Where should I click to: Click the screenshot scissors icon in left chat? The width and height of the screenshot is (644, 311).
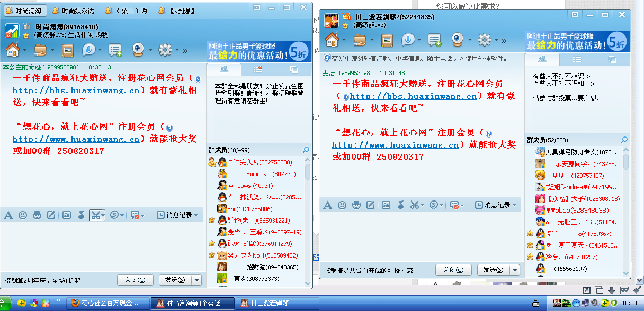tap(95, 215)
